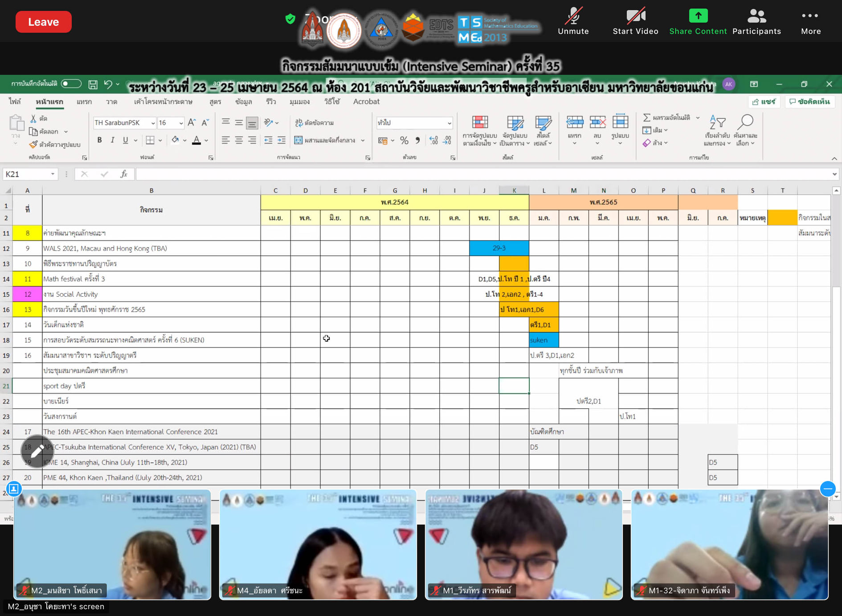Click the insert function fx icon
This screenshot has width=842, height=616.
click(x=124, y=174)
